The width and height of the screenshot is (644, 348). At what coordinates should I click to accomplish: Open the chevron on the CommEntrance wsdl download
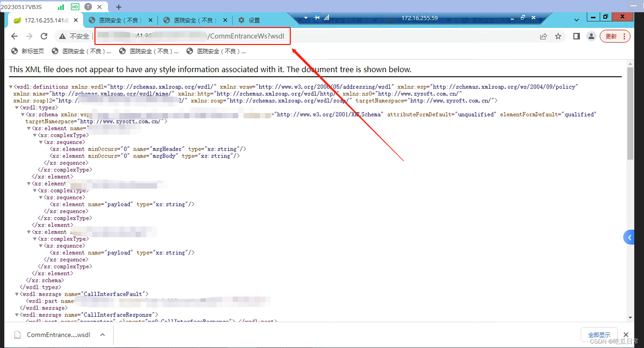click(x=103, y=335)
